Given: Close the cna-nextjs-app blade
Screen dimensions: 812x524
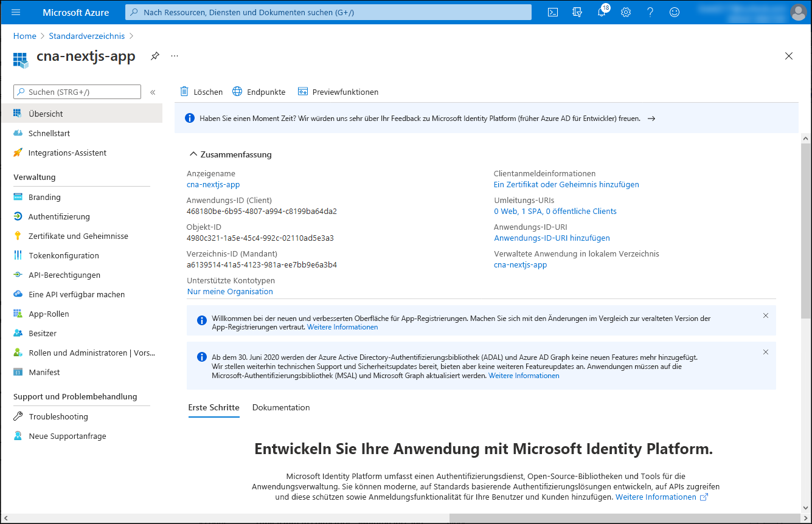Looking at the screenshot, I should (789, 56).
